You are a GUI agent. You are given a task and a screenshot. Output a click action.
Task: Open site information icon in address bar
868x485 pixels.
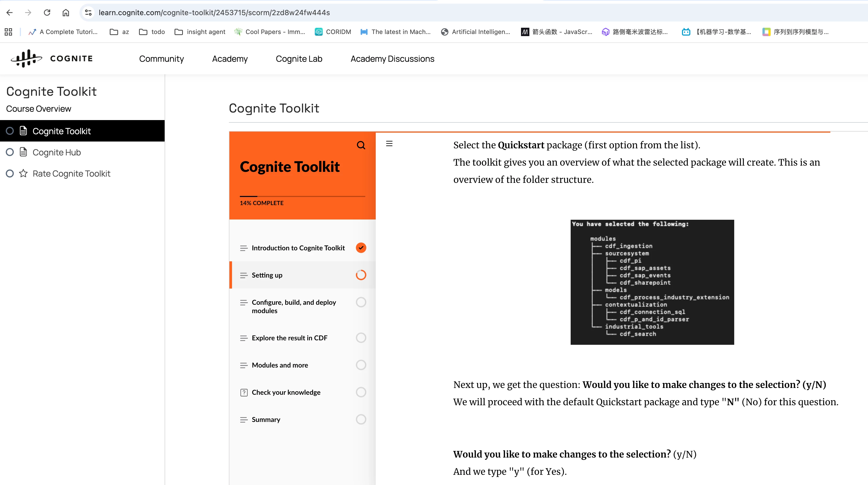88,13
